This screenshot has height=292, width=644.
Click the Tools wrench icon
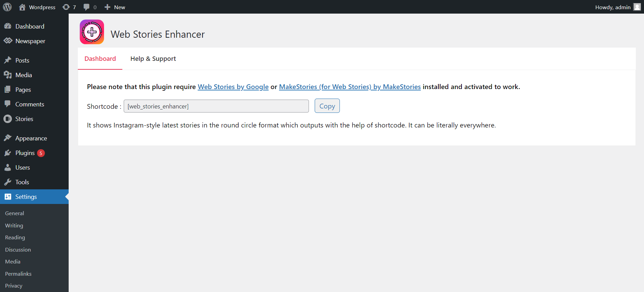pyautogui.click(x=8, y=182)
